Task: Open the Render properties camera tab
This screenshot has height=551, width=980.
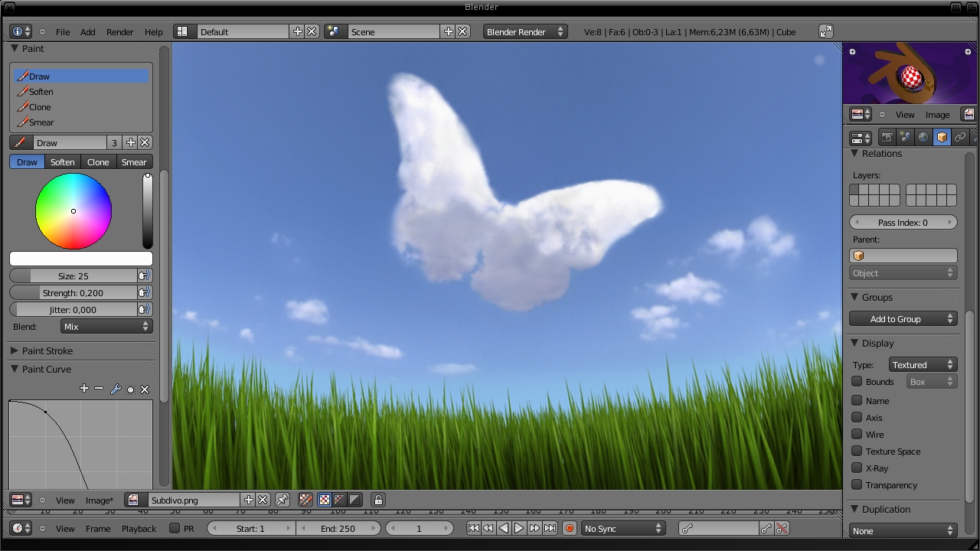Action: pyautogui.click(x=887, y=138)
